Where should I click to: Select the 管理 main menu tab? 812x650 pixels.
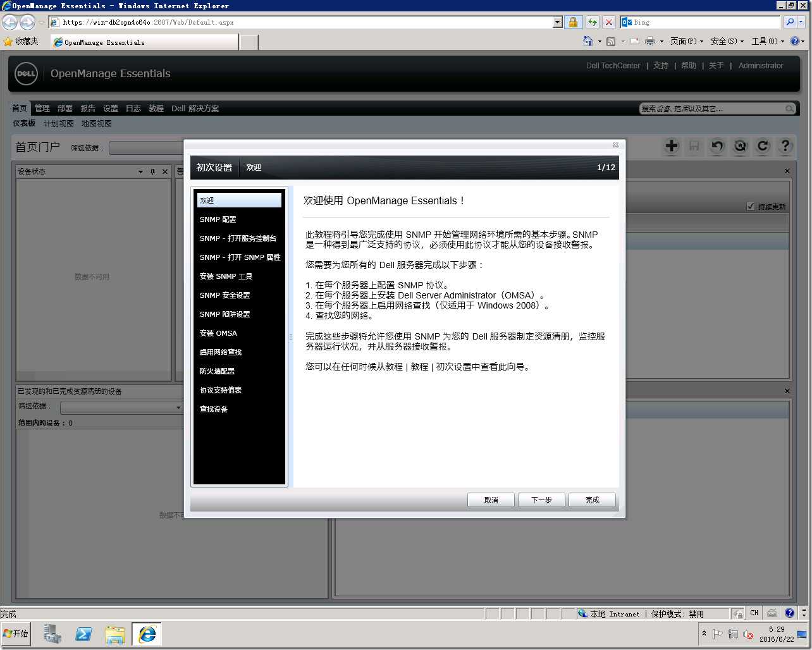click(x=42, y=108)
